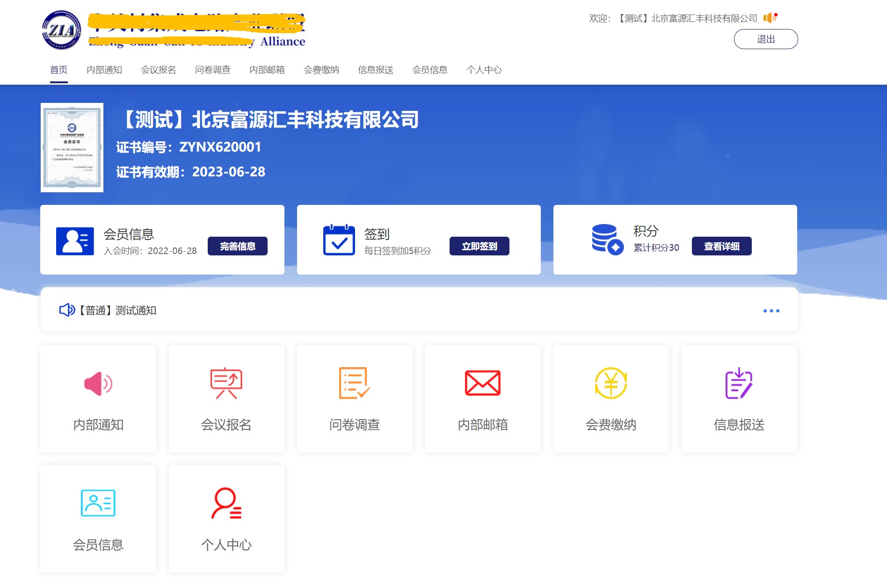Mute announcements via the top-right speaker icon
Image resolution: width=887 pixels, height=588 pixels.
[769, 18]
